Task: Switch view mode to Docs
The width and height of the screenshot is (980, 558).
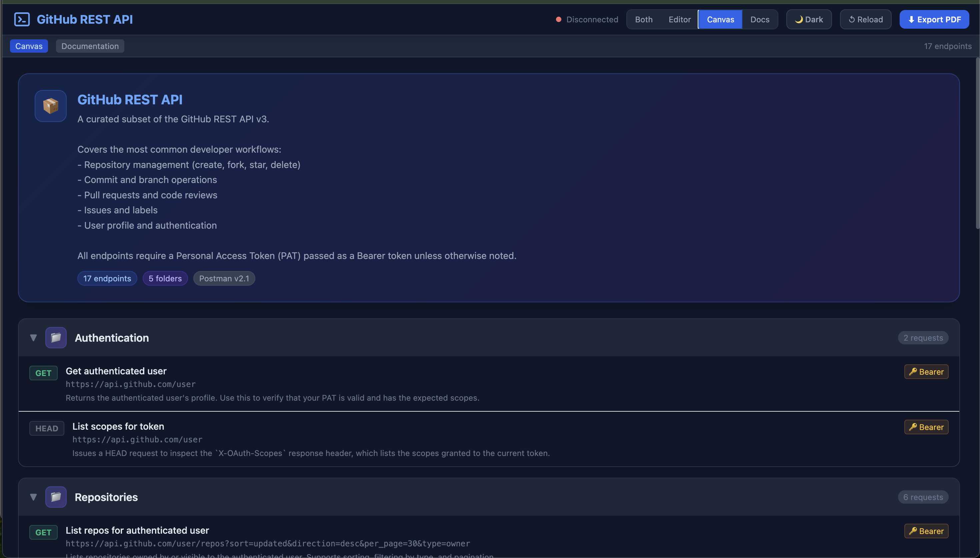Action: pos(760,20)
